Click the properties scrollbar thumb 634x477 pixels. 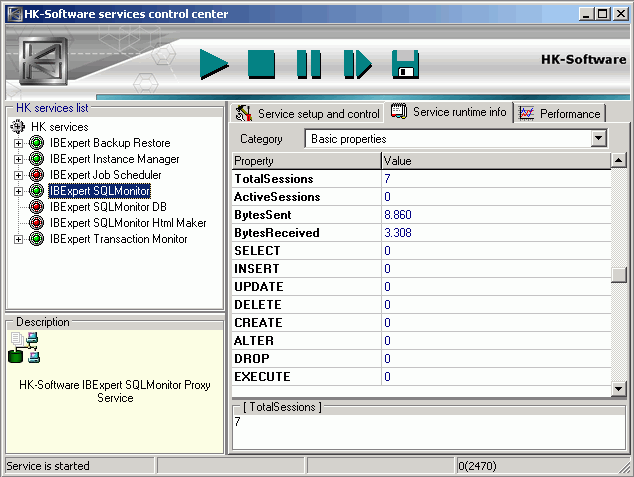619,275
